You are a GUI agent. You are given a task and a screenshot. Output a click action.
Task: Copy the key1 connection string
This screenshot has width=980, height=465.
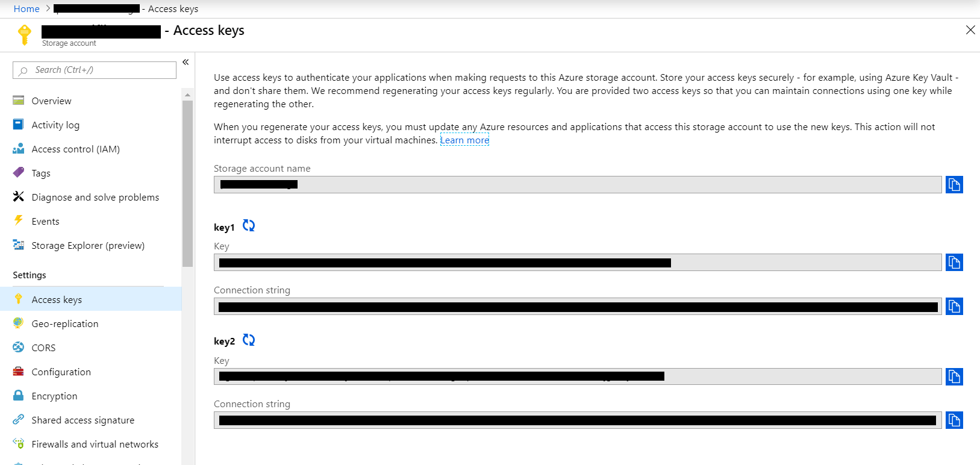point(954,307)
